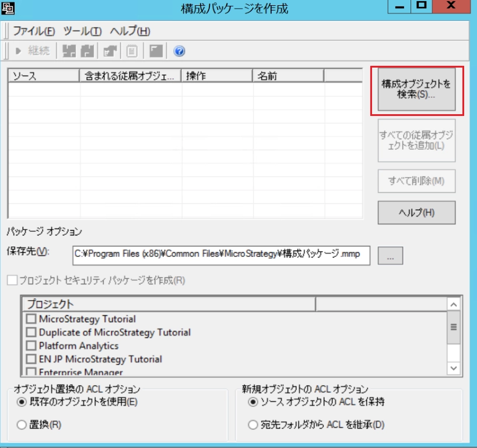Open the ツール(T) menu
The width and height of the screenshot is (477, 448).
pyautogui.click(x=82, y=31)
